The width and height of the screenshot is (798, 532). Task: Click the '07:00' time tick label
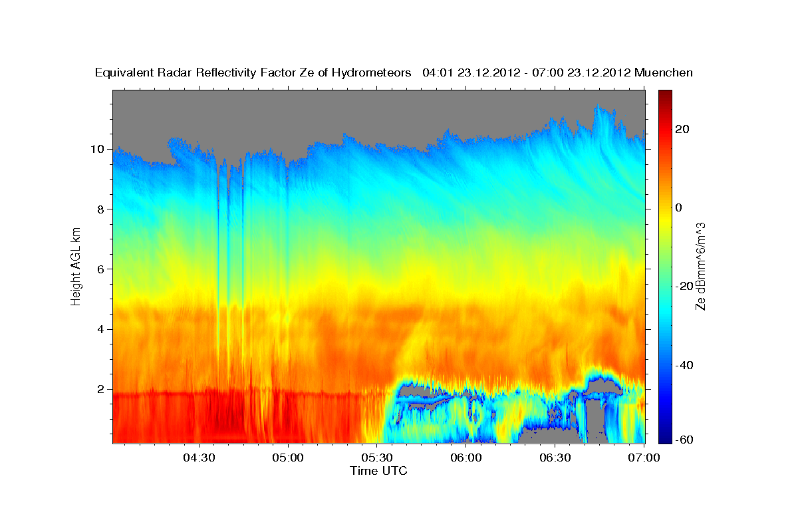(x=644, y=458)
